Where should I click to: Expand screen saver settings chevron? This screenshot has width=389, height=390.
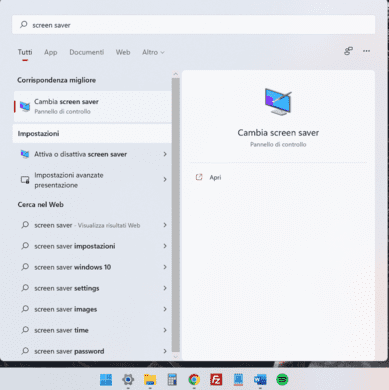[165, 288]
